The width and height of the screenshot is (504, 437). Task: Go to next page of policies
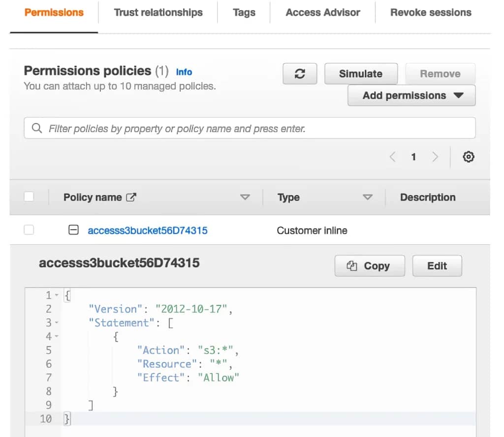435,157
